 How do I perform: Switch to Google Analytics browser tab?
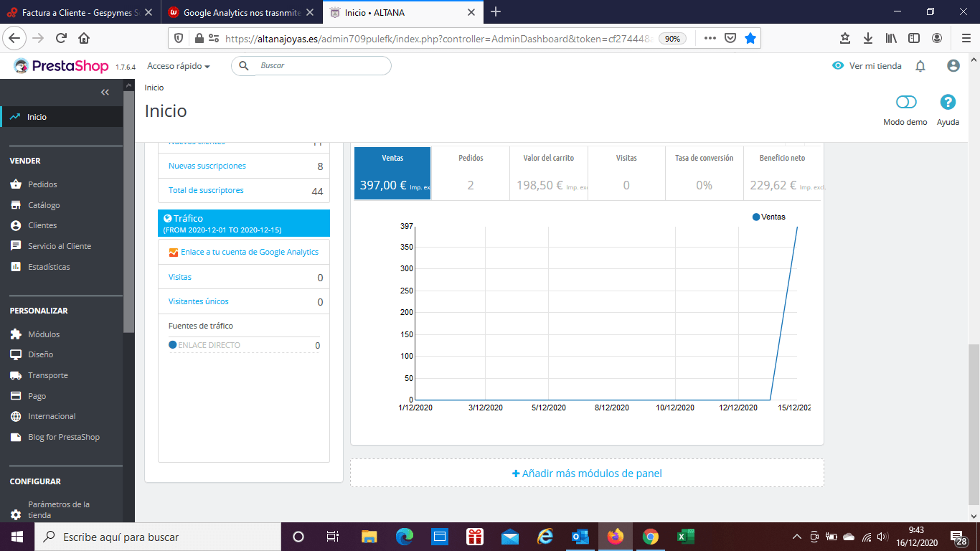click(x=241, y=12)
